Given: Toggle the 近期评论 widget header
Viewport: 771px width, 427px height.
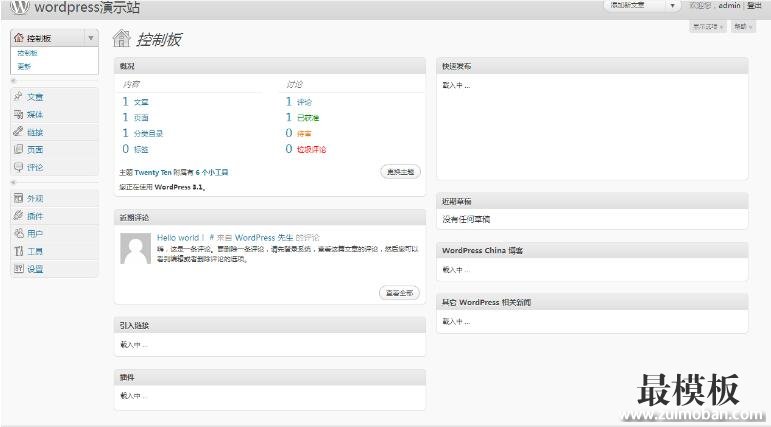Looking at the screenshot, I should [269, 217].
